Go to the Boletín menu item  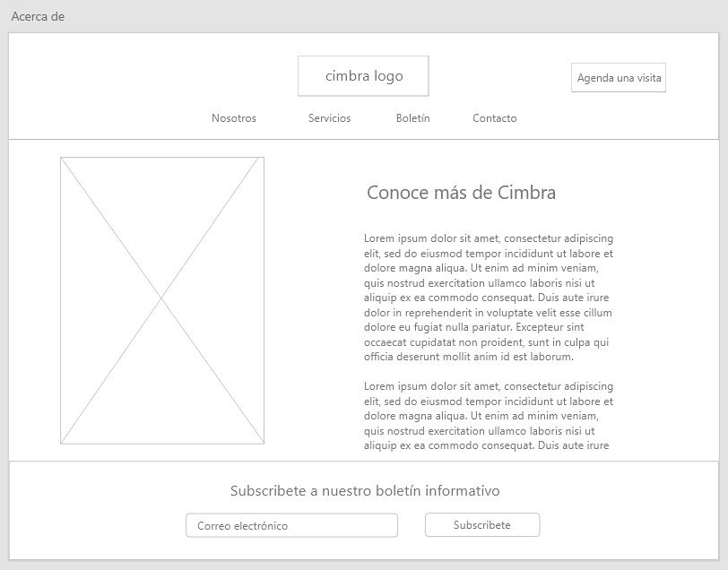(x=412, y=118)
